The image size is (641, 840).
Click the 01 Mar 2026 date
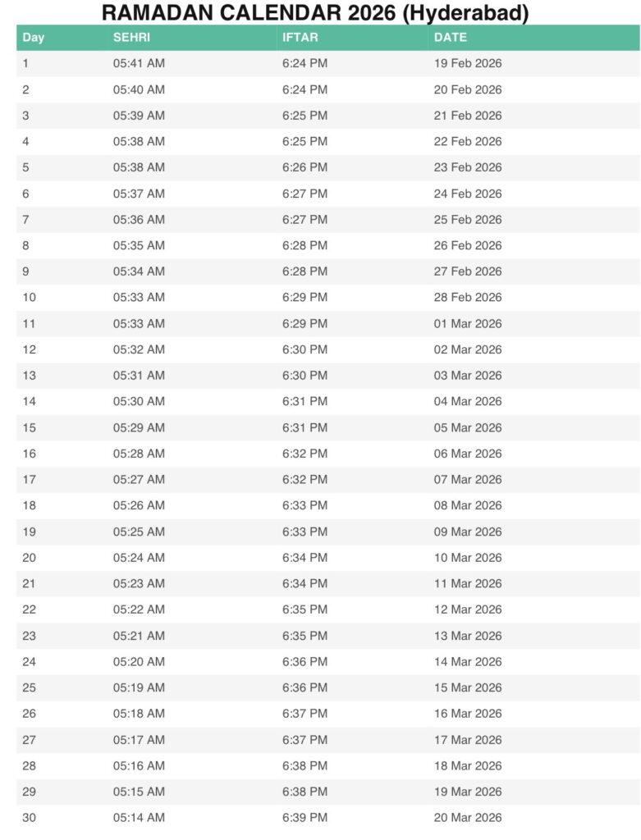point(467,323)
